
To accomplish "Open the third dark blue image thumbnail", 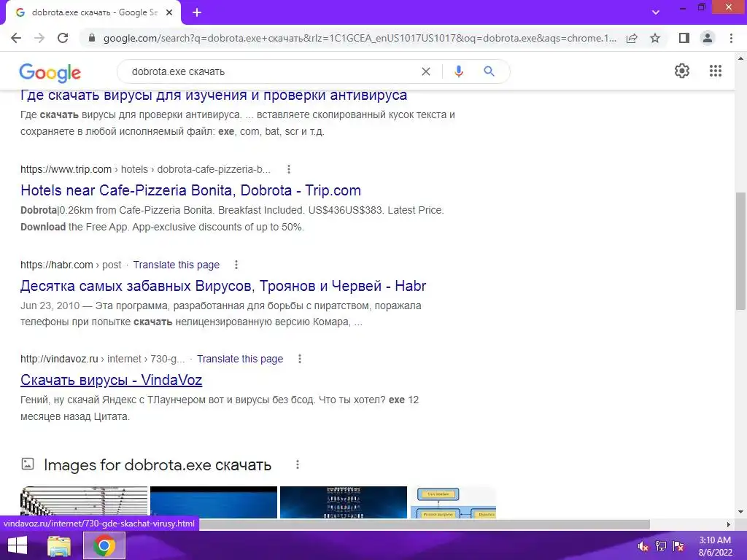I will tap(344, 502).
